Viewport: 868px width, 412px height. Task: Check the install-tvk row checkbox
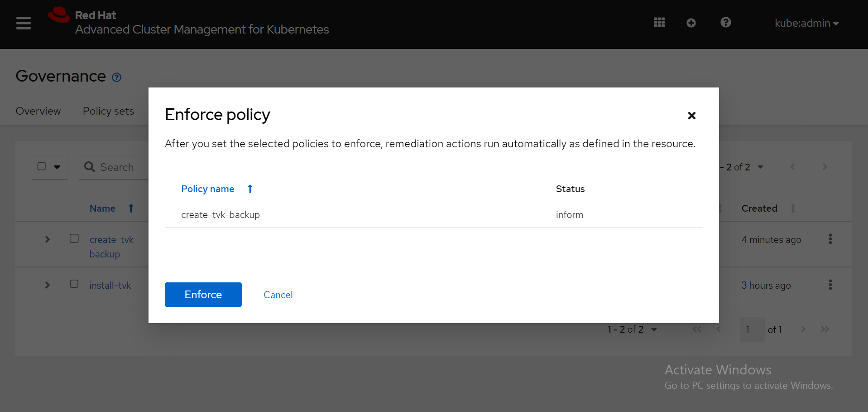pos(74,284)
